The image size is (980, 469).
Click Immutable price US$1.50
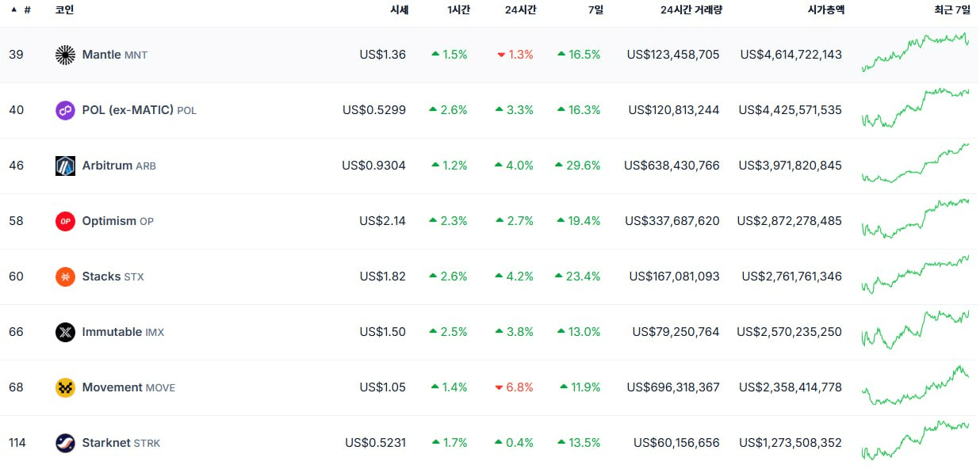pyautogui.click(x=382, y=332)
